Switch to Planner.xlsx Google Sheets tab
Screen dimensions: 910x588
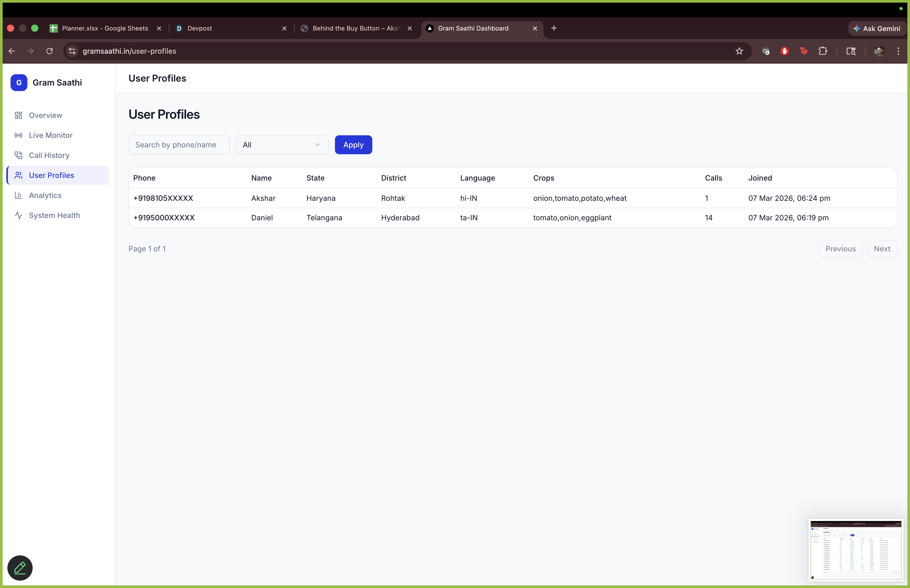point(105,28)
